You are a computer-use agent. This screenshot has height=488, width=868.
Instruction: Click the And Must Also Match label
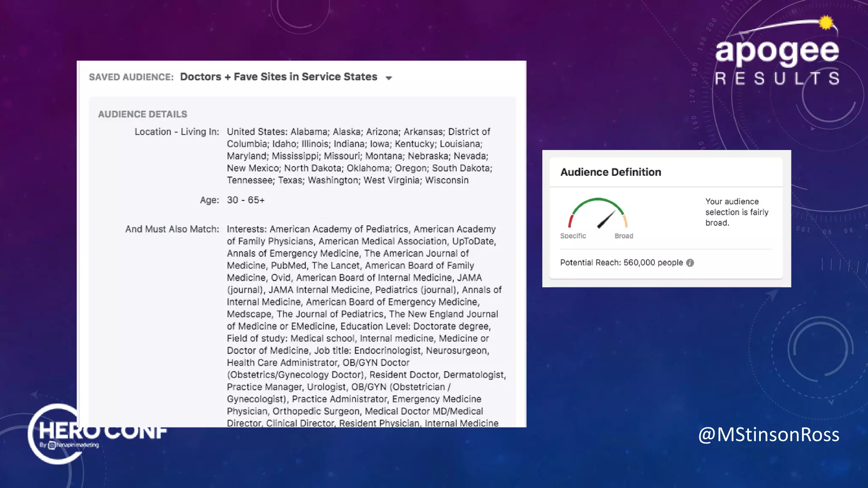172,229
